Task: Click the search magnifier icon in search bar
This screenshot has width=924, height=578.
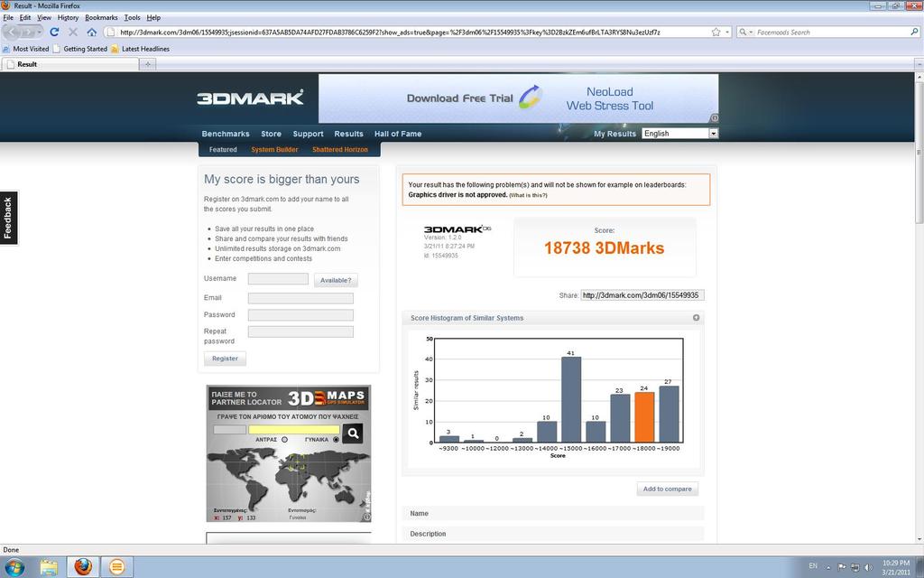Action: (914, 32)
